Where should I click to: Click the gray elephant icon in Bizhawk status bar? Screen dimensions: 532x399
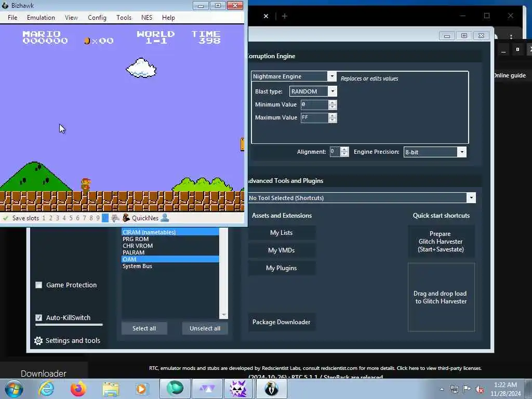(115, 218)
